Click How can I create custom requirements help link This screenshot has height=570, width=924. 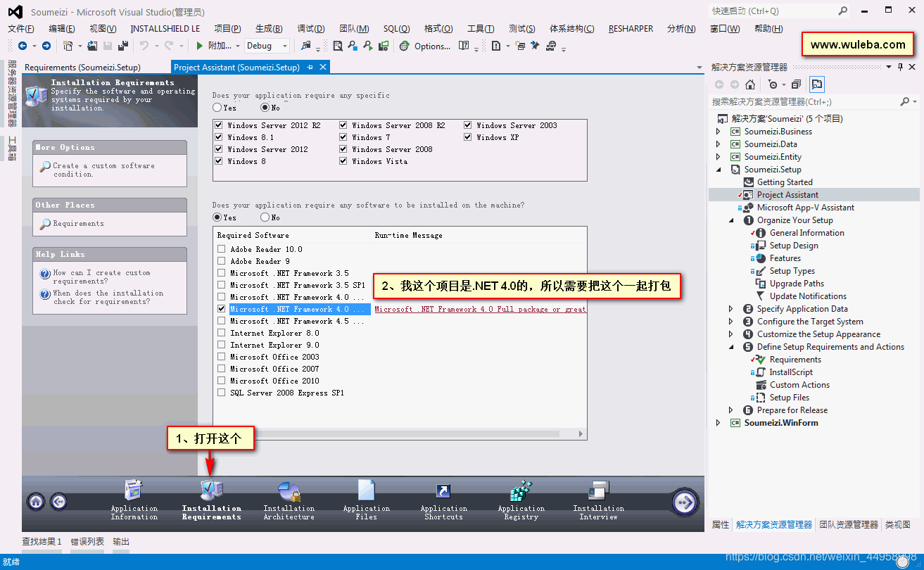(102, 277)
